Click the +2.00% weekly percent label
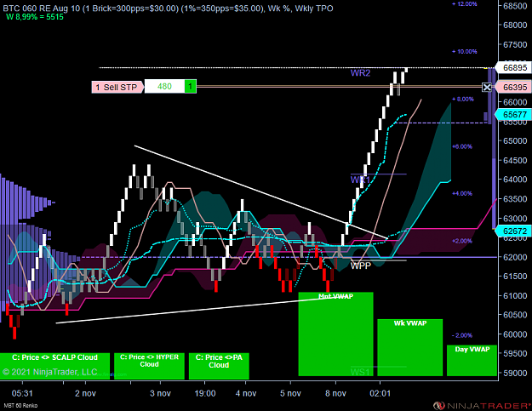 462,241
